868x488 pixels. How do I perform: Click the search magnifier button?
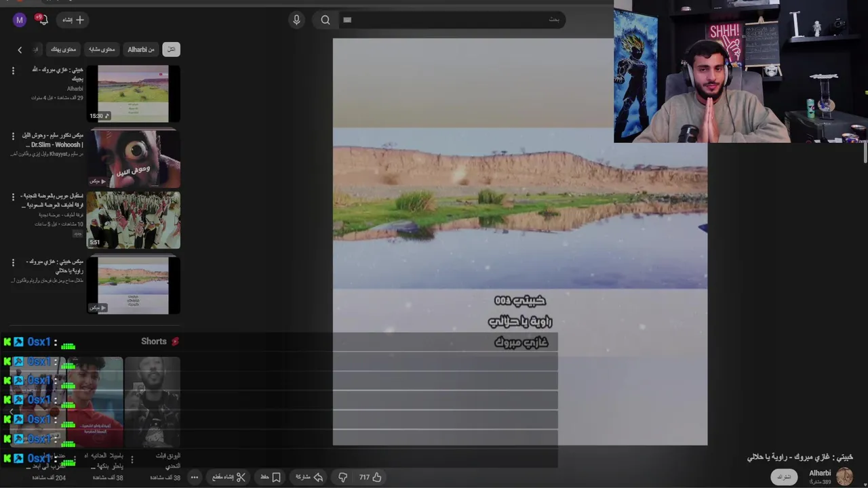[325, 20]
